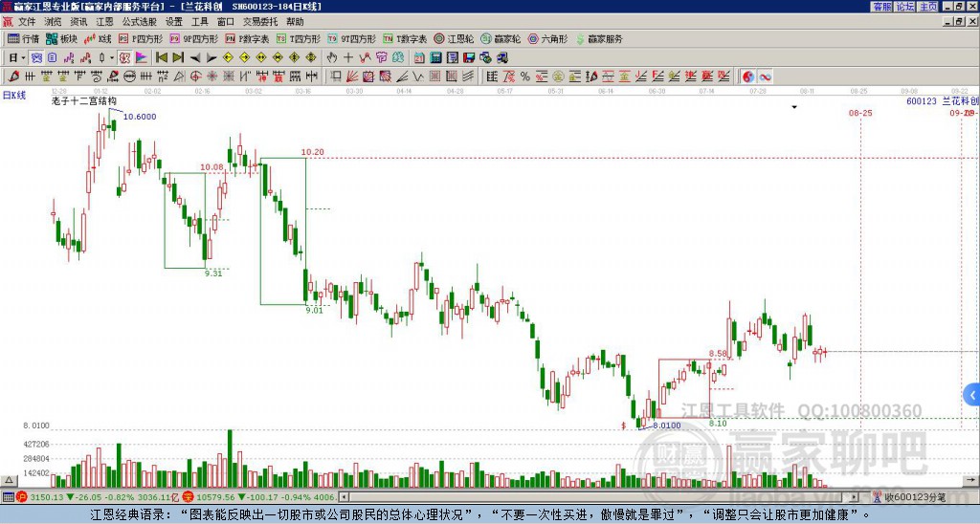Image resolution: width=980 pixels, height=524 pixels.
Task: Open 赢家服务 service button
Action: [x=599, y=38]
